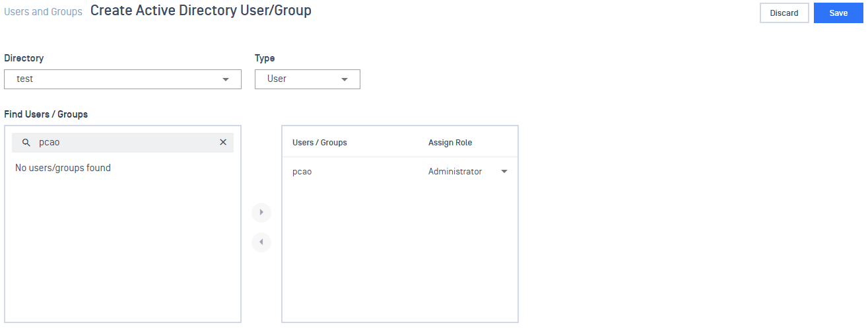This screenshot has height=331, width=868.
Task: Click the Assign Role column header
Action: click(450, 143)
